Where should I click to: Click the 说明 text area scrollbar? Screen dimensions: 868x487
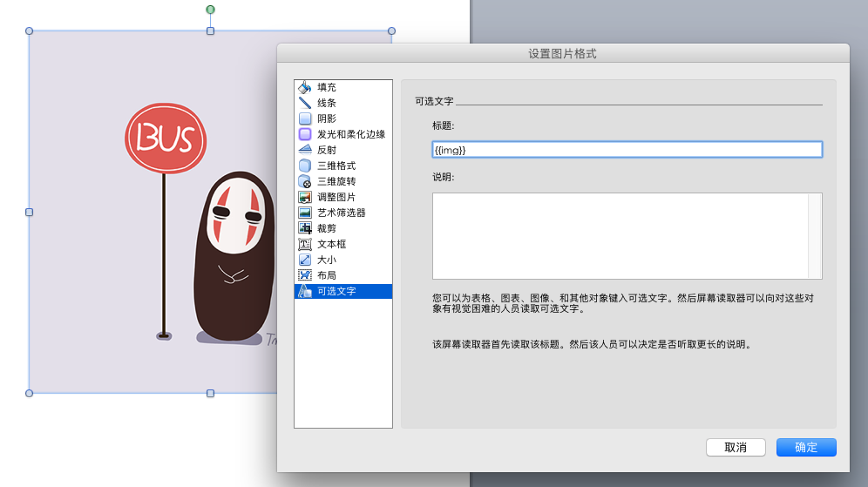(x=815, y=235)
